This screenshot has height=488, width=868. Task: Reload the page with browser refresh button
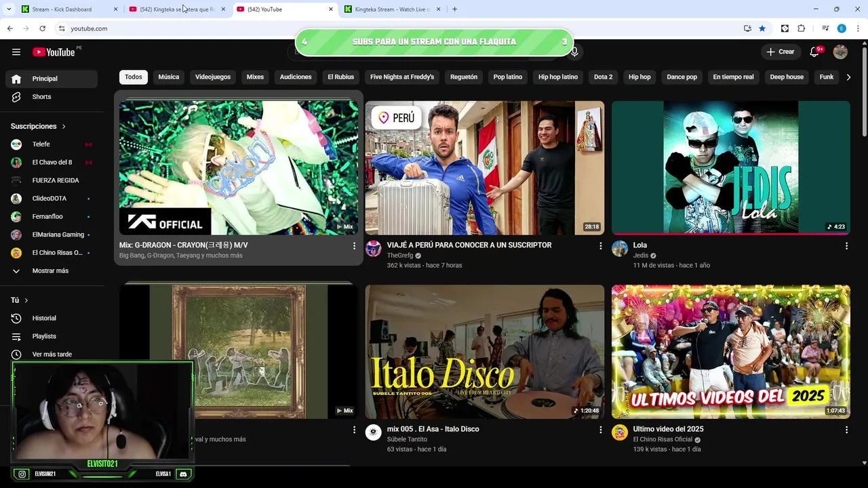pos(42,28)
